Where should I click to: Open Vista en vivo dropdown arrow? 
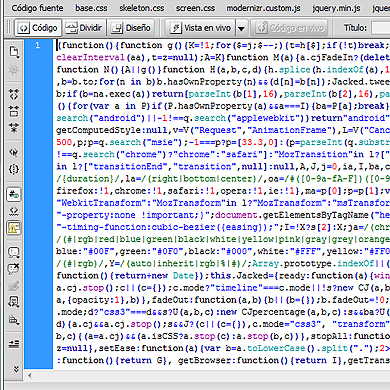[241, 28]
